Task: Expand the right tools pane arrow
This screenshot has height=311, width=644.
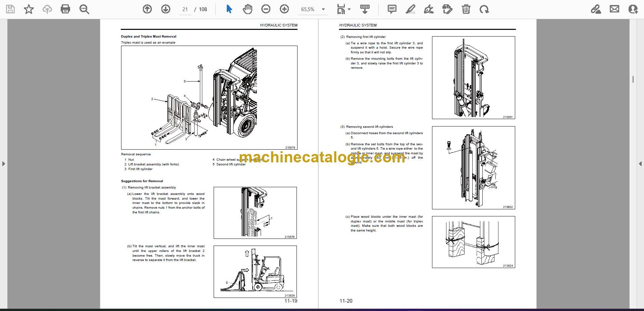Action: 640,164
